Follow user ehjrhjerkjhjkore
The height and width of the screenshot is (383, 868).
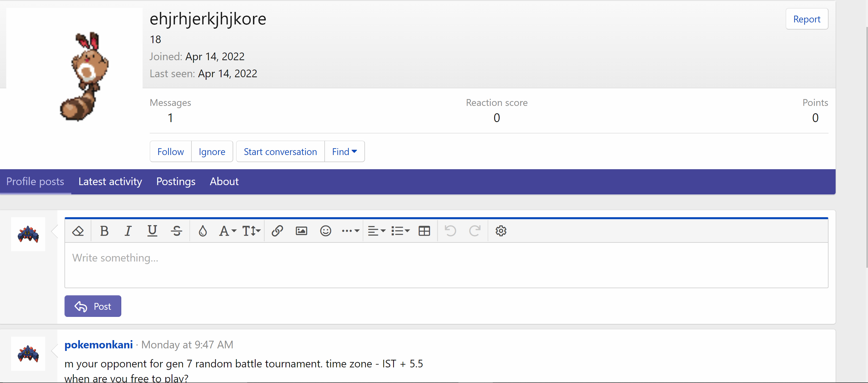[x=170, y=152]
